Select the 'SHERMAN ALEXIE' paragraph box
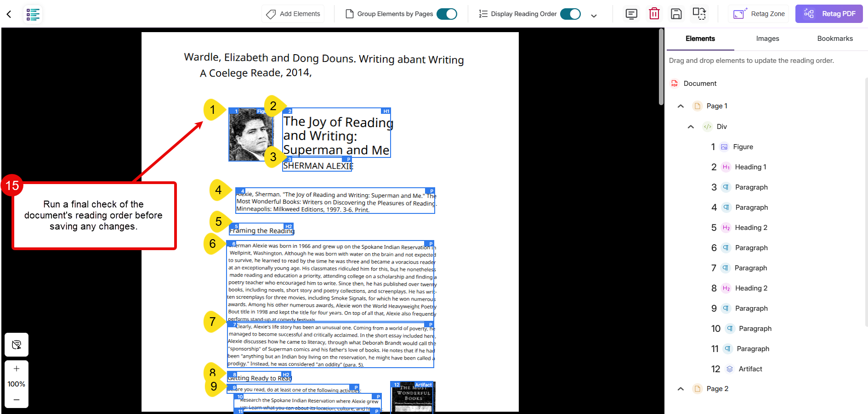 (317, 165)
